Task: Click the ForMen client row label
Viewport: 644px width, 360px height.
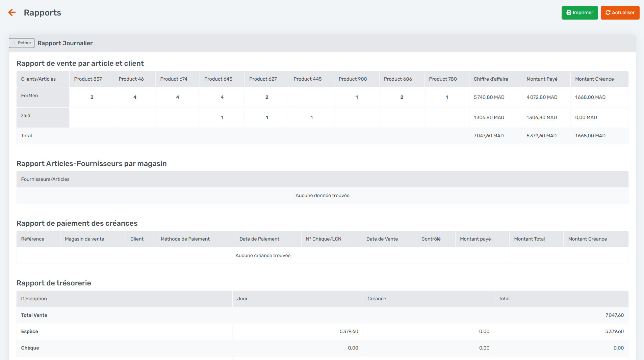Action: coord(29,96)
